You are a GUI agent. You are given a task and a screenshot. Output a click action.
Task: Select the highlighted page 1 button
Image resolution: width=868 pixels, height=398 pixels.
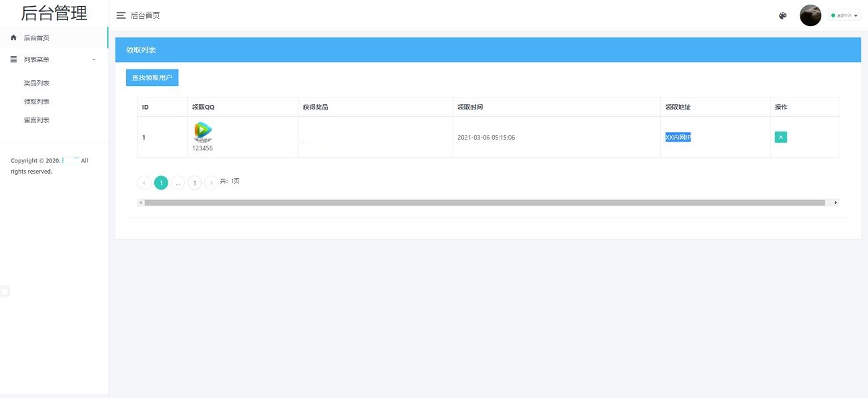161,183
